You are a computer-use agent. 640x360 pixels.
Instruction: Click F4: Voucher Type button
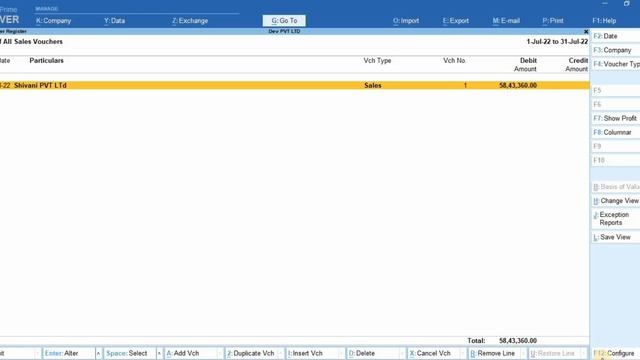[616, 64]
